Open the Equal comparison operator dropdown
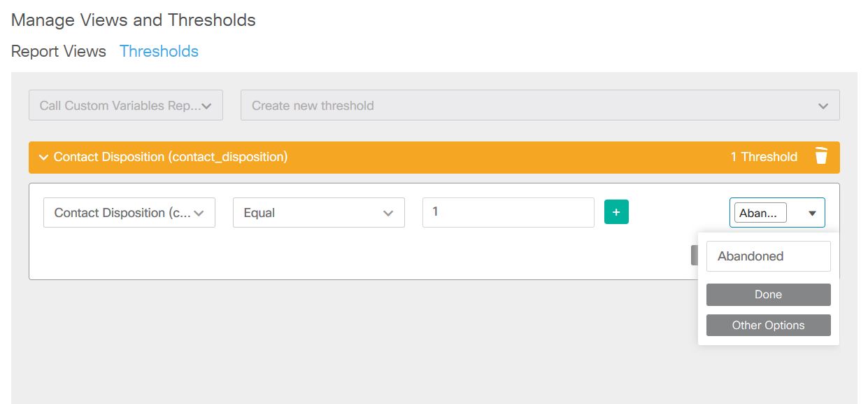868x404 pixels. (318, 212)
